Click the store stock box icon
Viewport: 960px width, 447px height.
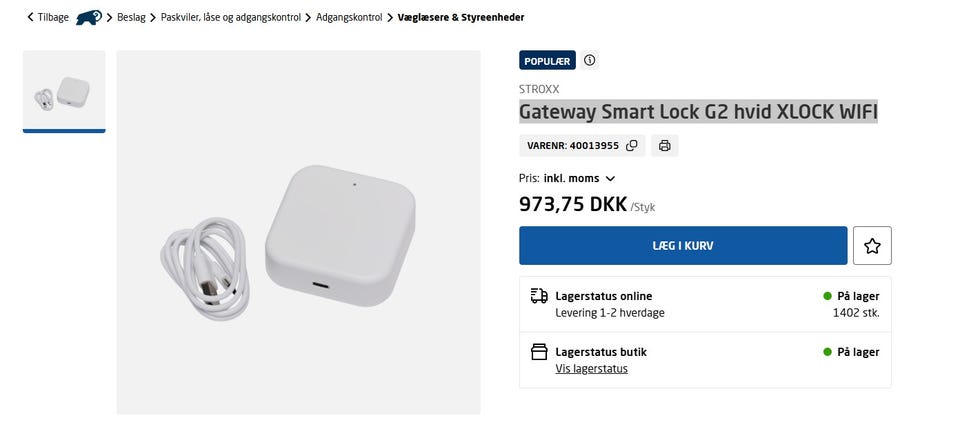[x=539, y=352]
